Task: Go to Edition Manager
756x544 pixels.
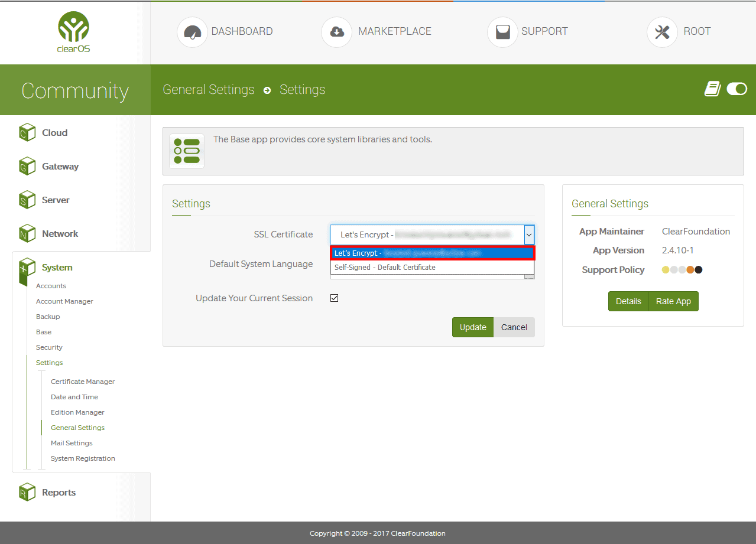Action: click(77, 412)
